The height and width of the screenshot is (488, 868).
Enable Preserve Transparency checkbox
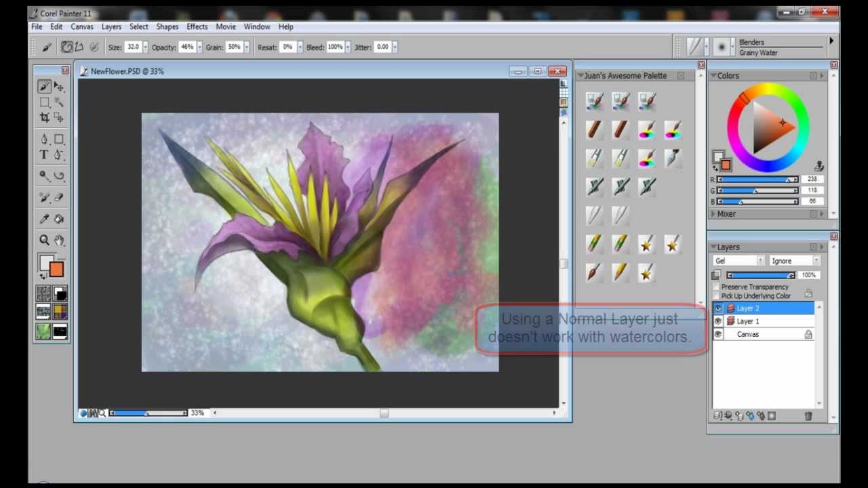tap(715, 287)
